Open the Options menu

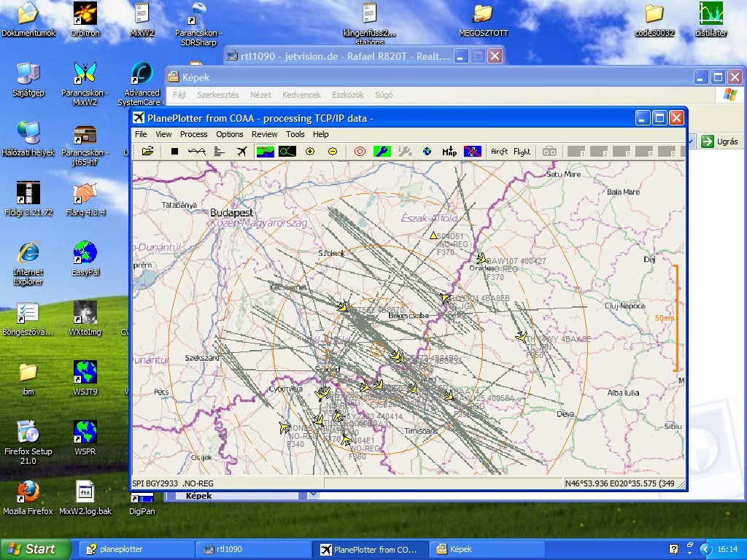coord(230,134)
